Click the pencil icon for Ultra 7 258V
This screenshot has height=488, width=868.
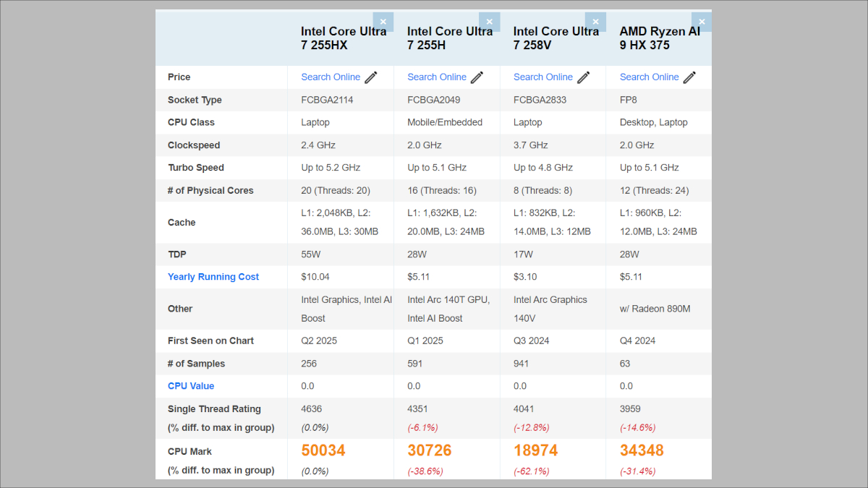[x=584, y=77]
